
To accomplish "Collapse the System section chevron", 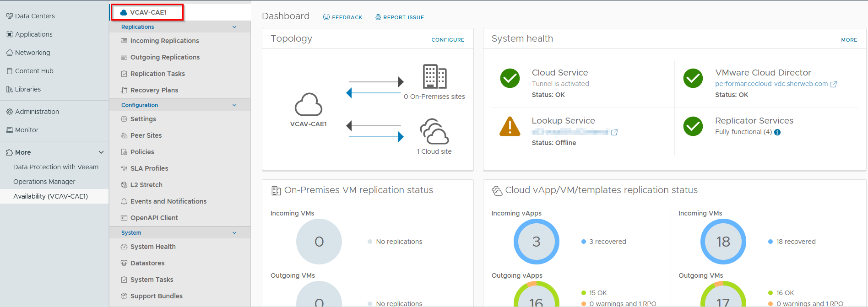I will click(x=234, y=233).
